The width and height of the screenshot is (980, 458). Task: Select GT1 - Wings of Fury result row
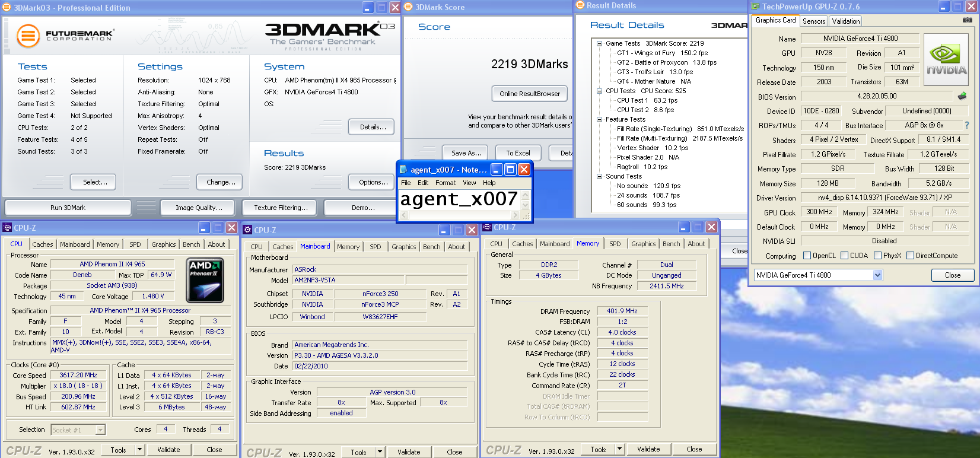click(662, 53)
